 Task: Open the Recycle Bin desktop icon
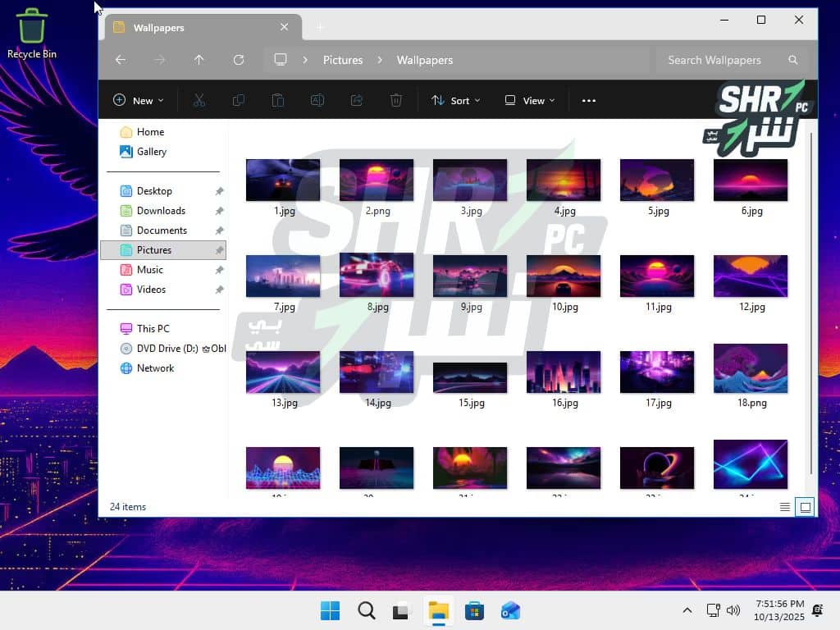click(x=32, y=33)
